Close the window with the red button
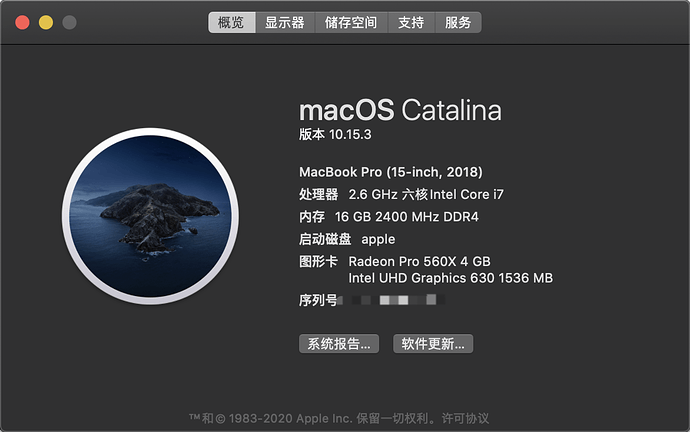 tap(22, 22)
